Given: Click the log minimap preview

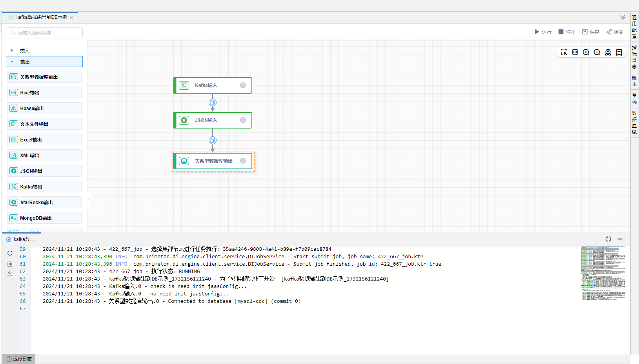Looking at the screenshot, I should 603,273.
